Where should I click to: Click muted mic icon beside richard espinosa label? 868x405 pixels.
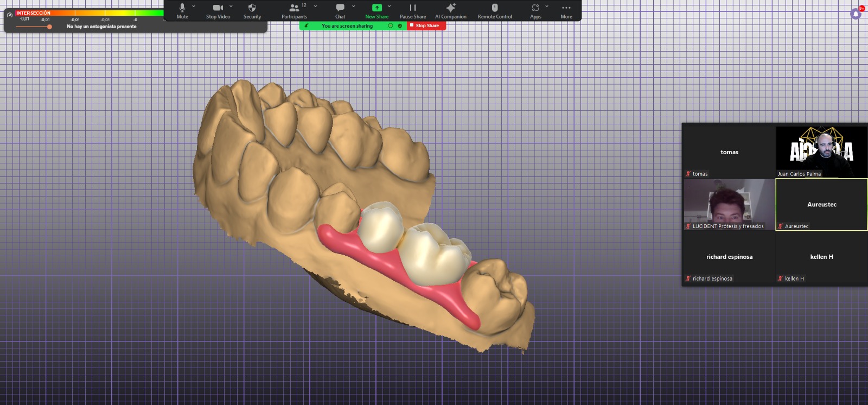pyautogui.click(x=688, y=279)
